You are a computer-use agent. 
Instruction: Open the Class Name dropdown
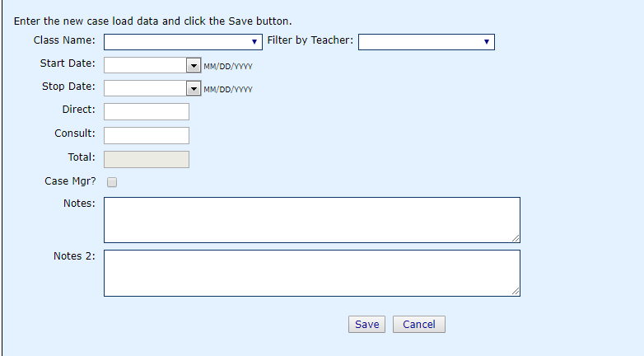click(x=183, y=42)
